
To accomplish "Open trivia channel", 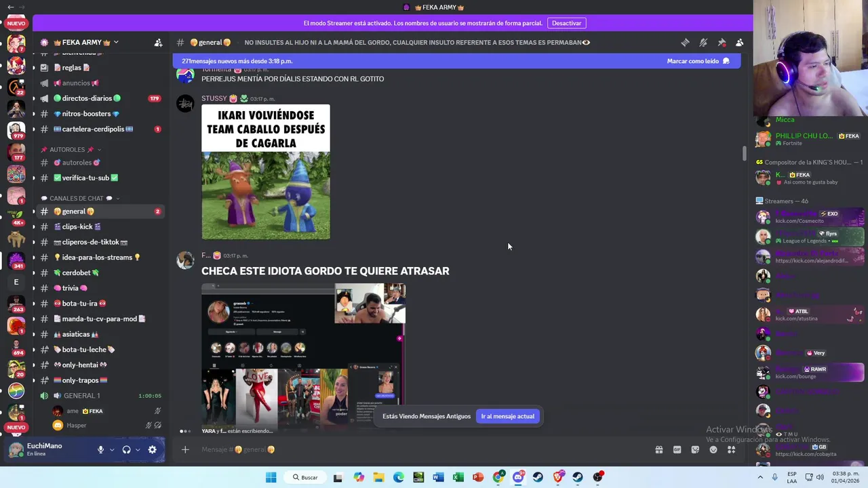I will click(x=100, y=288).
